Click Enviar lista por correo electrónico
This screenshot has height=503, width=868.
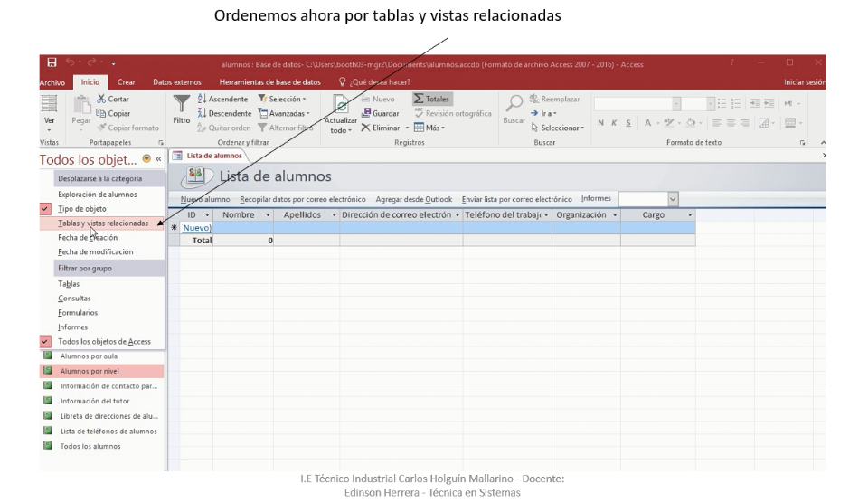tap(516, 199)
